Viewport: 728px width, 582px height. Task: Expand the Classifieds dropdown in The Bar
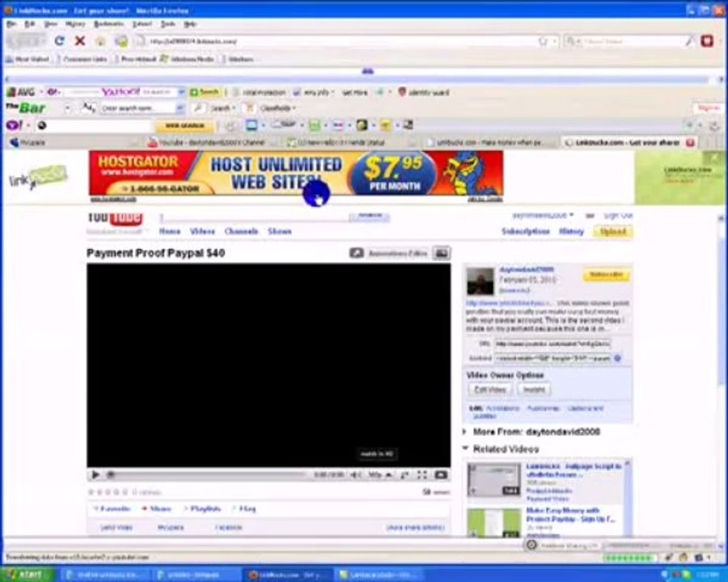294,108
